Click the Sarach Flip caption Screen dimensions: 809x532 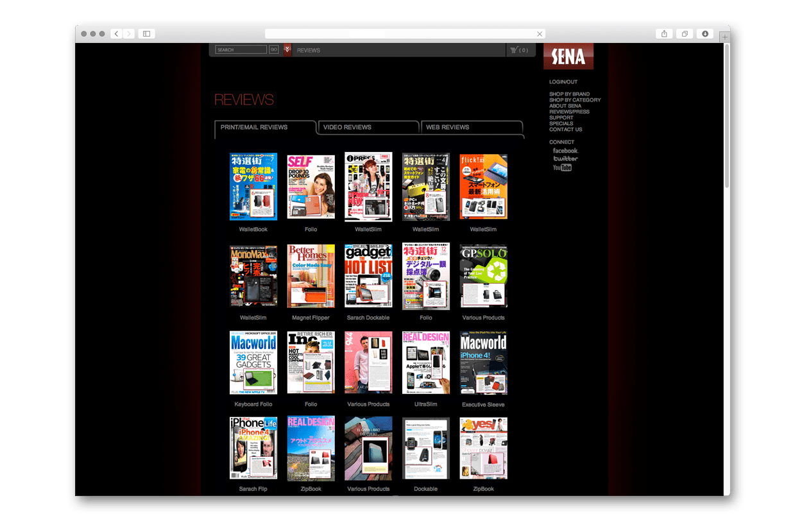253,489
